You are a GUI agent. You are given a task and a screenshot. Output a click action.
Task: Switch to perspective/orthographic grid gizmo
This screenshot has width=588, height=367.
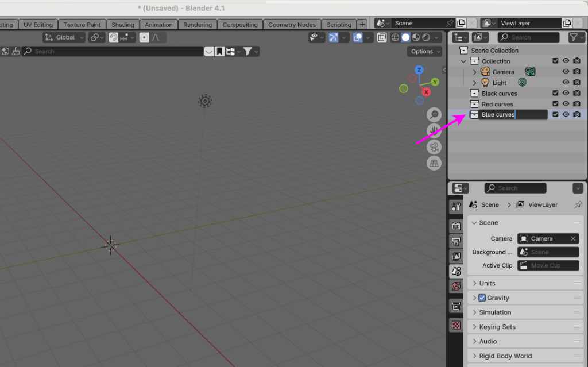click(x=434, y=163)
